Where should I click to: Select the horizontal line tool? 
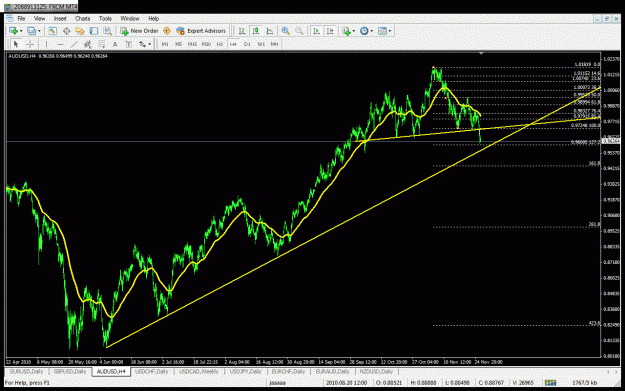(x=60, y=44)
